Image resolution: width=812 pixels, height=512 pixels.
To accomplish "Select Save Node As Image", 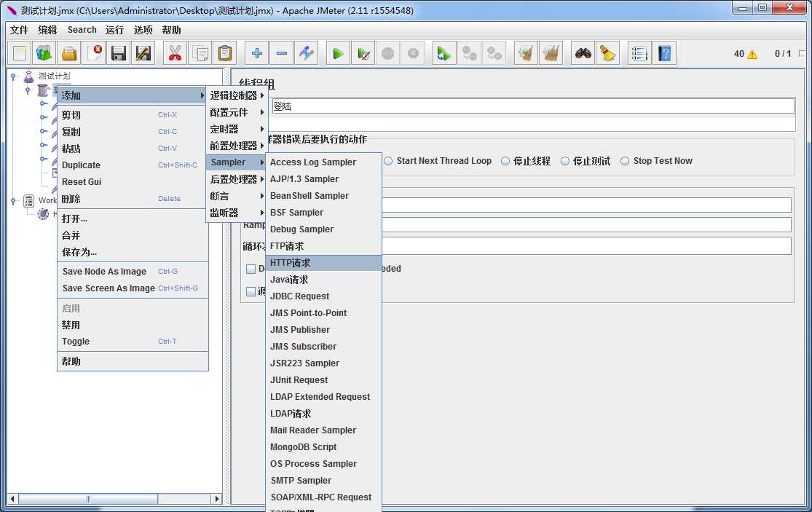I will (132, 271).
